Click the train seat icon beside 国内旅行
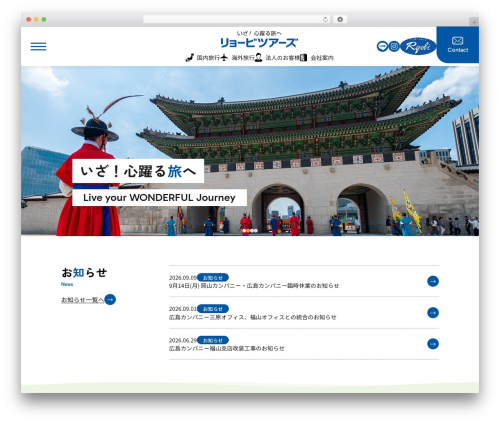Viewport: 500px width, 423px height. coord(190,58)
